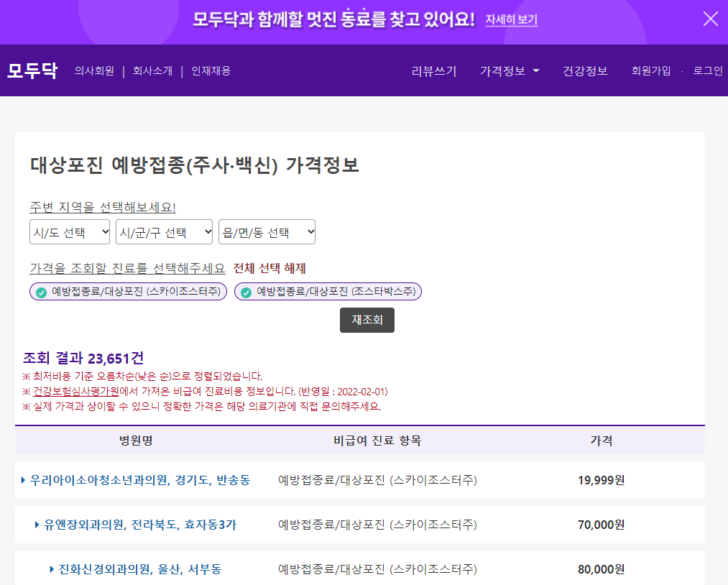This screenshot has width=728, height=585.
Task: Click the 70,000원 price cell
Action: [x=601, y=525]
